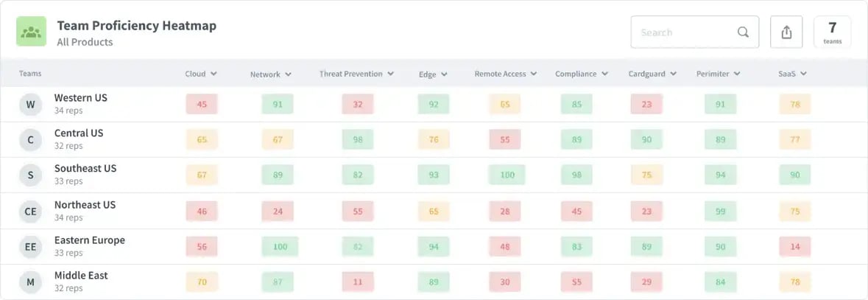Click the Search input field
Screen dimensions: 868x300
click(x=695, y=32)
